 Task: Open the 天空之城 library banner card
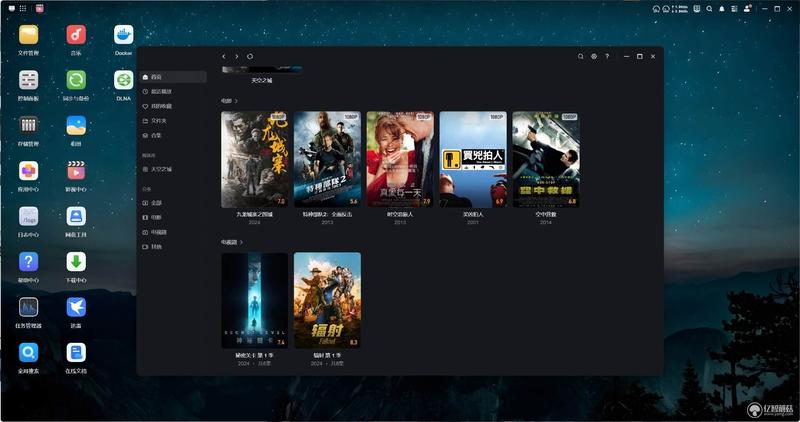point(261,69)
